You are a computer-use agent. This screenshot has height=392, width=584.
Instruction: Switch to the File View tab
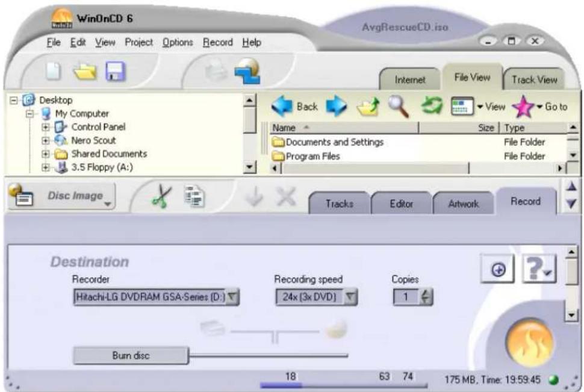472,77
